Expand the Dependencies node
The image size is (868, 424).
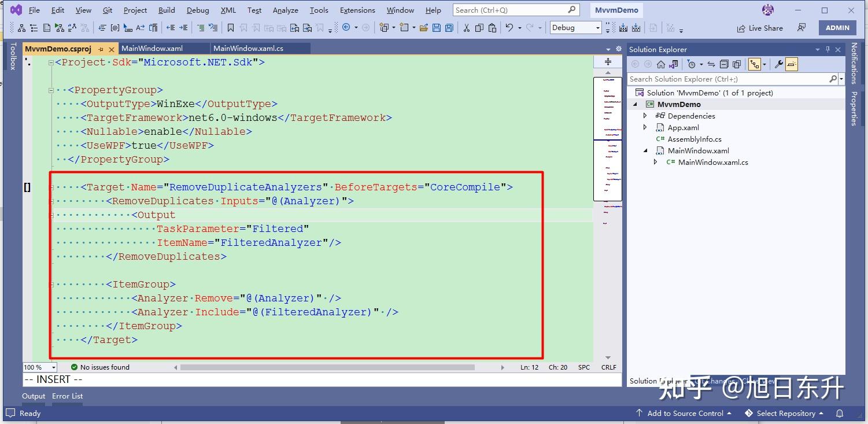645,116
